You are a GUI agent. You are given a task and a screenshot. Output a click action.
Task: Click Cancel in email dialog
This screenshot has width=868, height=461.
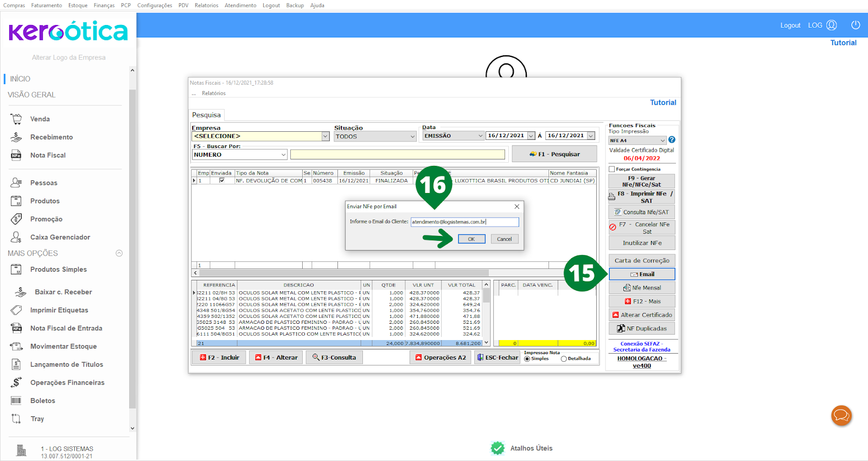pyautogui.click(x=505, y=239)
